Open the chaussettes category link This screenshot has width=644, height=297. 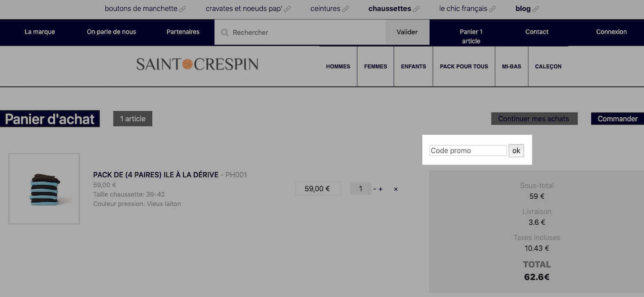click(x=390, y=8)
